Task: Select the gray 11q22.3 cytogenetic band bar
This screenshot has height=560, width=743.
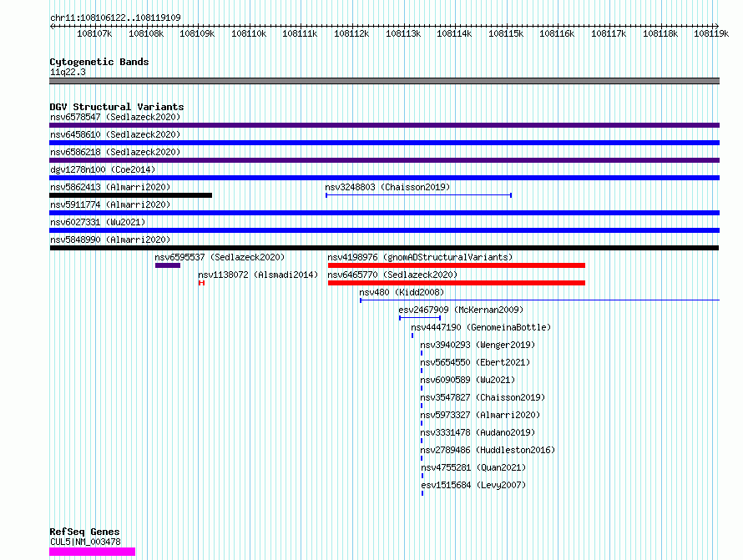Action: click(384, 81)
